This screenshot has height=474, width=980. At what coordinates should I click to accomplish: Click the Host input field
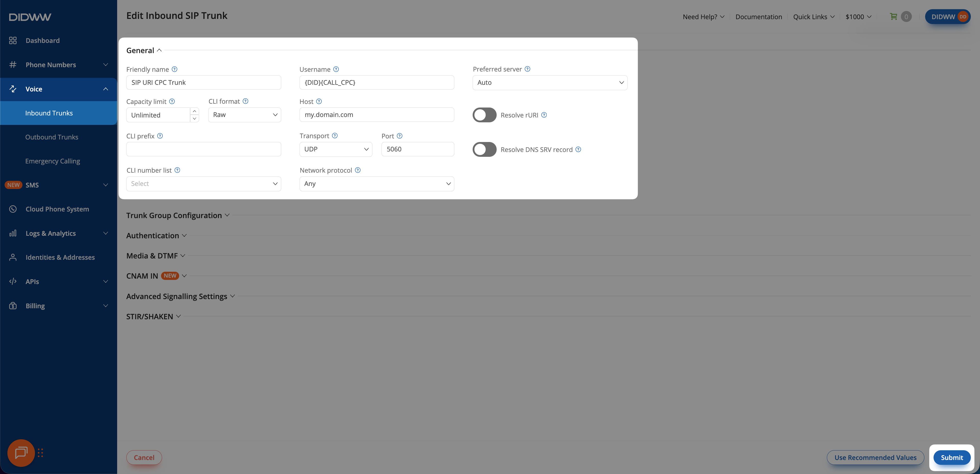click(376, 115)
